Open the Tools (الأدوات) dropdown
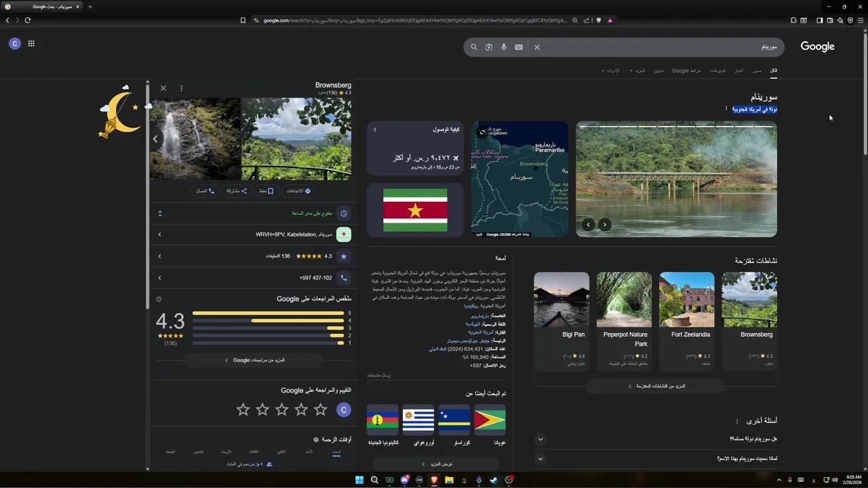Viewport: 868px width, 488px height. pyautogui.click(x=612, y=70)
